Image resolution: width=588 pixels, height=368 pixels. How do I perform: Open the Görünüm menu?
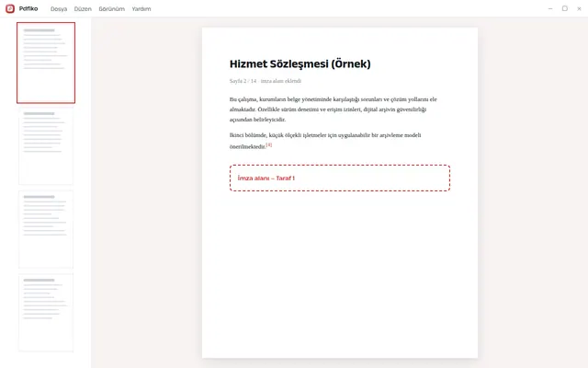(111, 9)
